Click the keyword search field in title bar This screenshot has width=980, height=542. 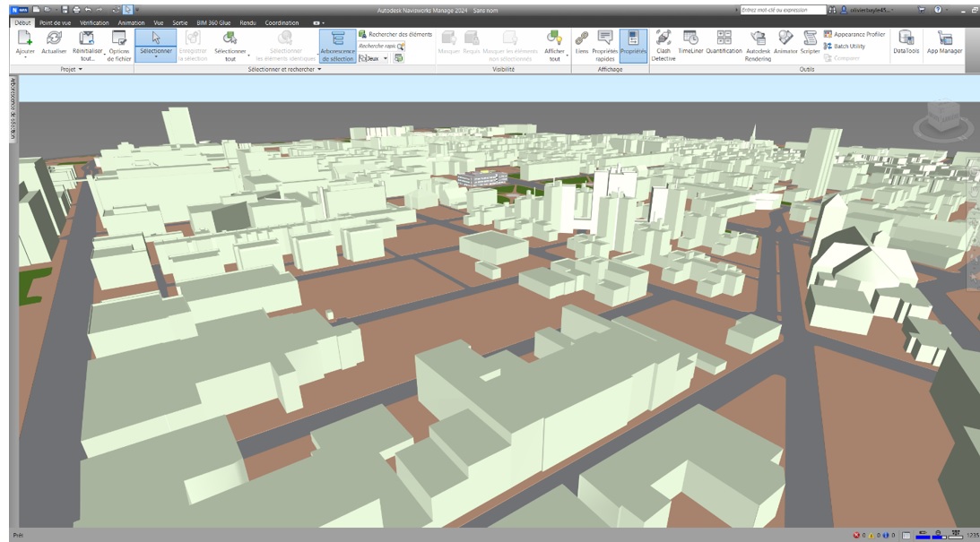[x=778, y=10]
